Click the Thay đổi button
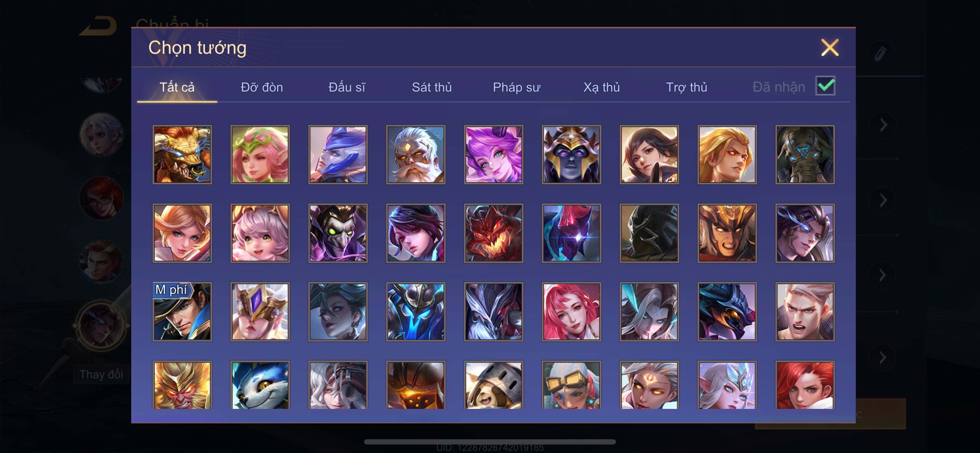The height and width of the screenshot is (453, 980). pyautogui.click(x=101, y=374)
